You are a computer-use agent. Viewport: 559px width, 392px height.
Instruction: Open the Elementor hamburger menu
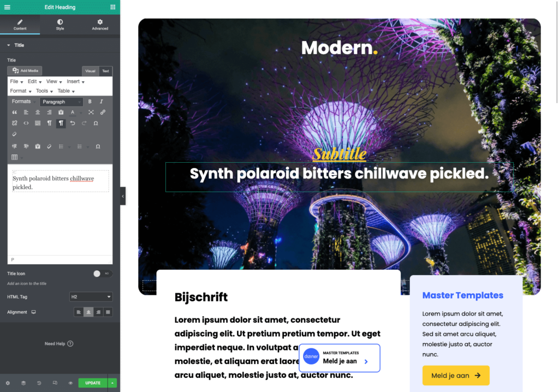(7, 7)
